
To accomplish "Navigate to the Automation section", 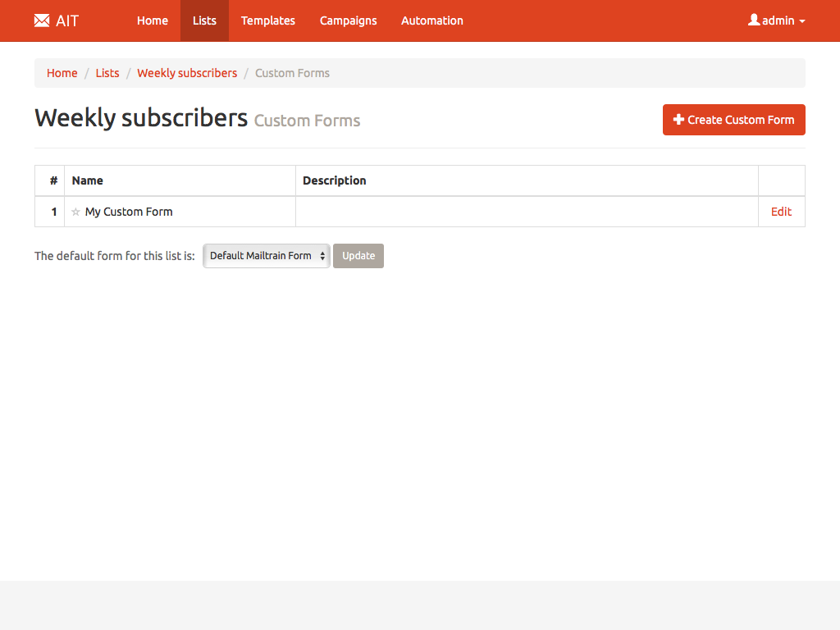I will coord(431,21).
